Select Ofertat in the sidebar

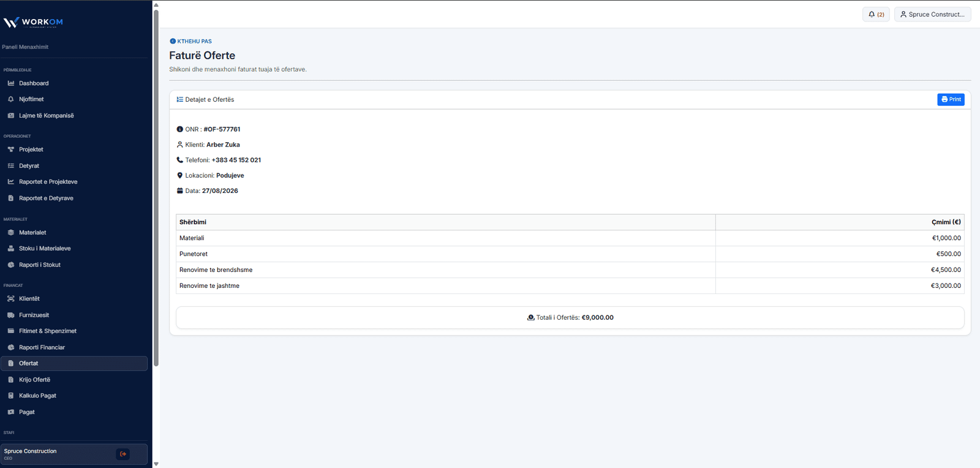(x=74, y=363)
